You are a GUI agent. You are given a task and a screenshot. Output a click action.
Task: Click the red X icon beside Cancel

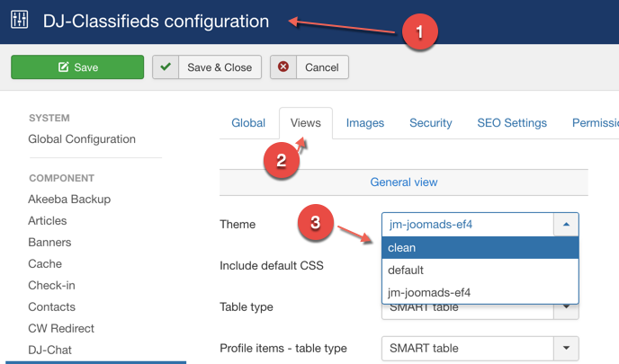pos(283,67)
